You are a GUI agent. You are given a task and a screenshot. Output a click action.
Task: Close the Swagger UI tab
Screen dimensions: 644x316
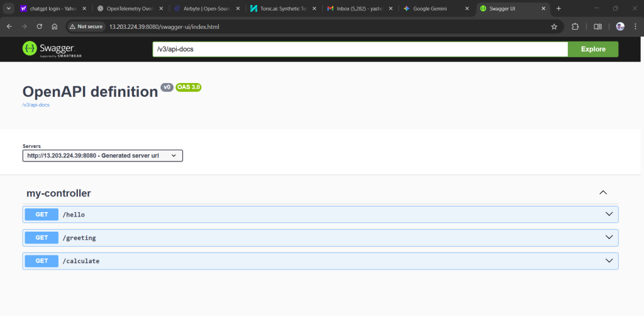[544, 8]
